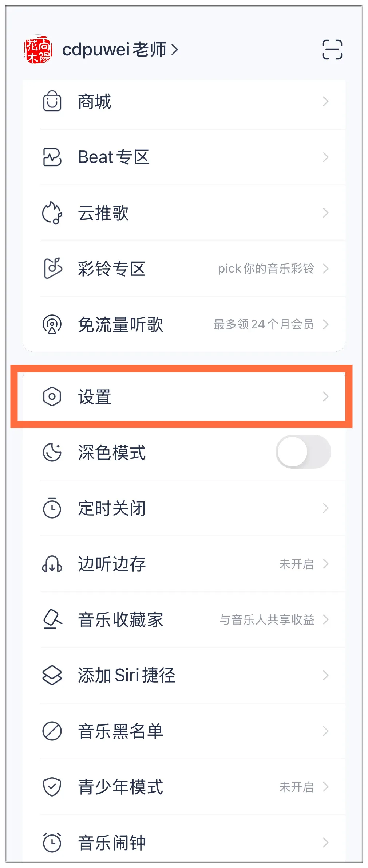Tap the 彩铃专区 ringtone icon
This screenshot has height=868, width=368.
click(x=52, y=269)
